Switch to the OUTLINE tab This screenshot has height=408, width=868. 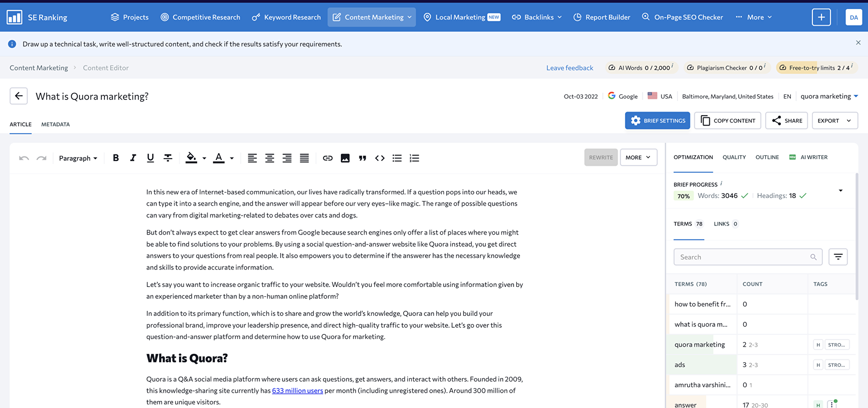coord(767,157)
